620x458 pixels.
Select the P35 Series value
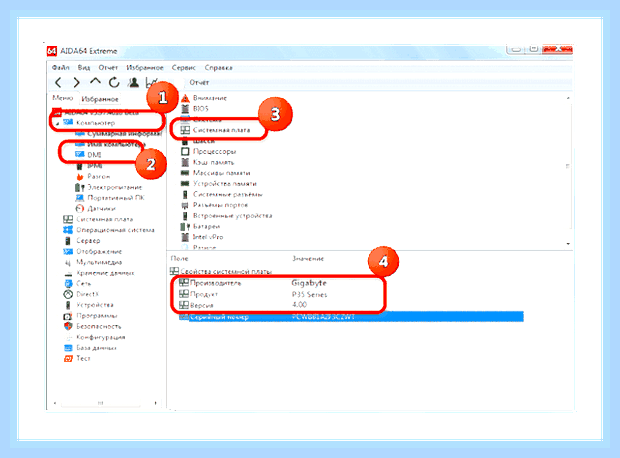pos(309,295)
